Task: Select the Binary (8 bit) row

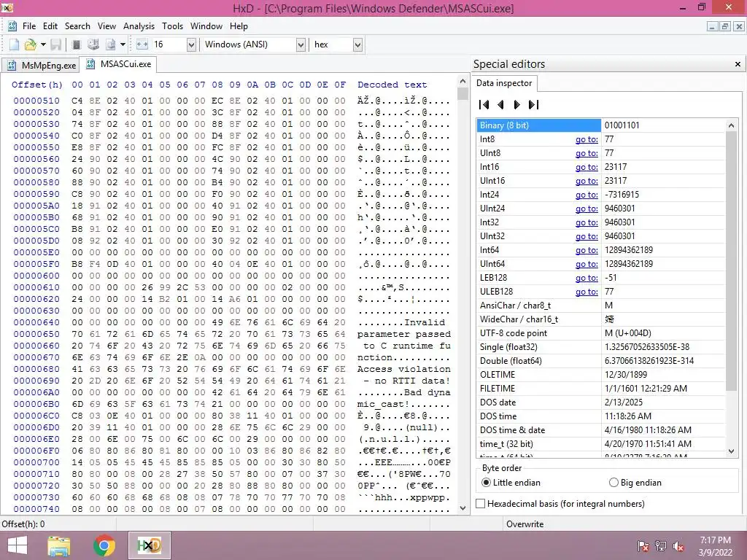Action: [x=601, y=125]
